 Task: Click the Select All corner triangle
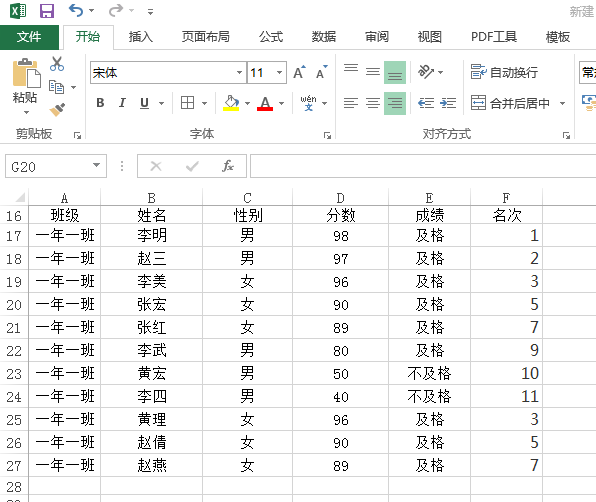tap(20, 197)
